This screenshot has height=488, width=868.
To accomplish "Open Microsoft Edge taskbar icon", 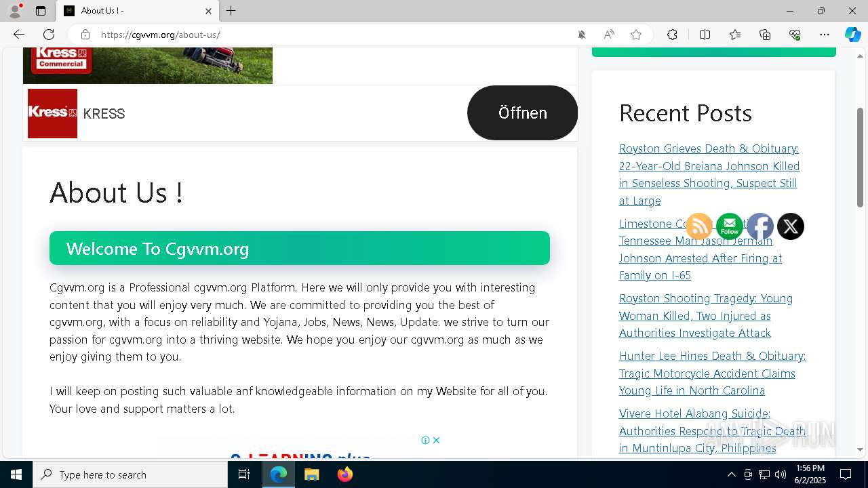I will tap(279, 474).
